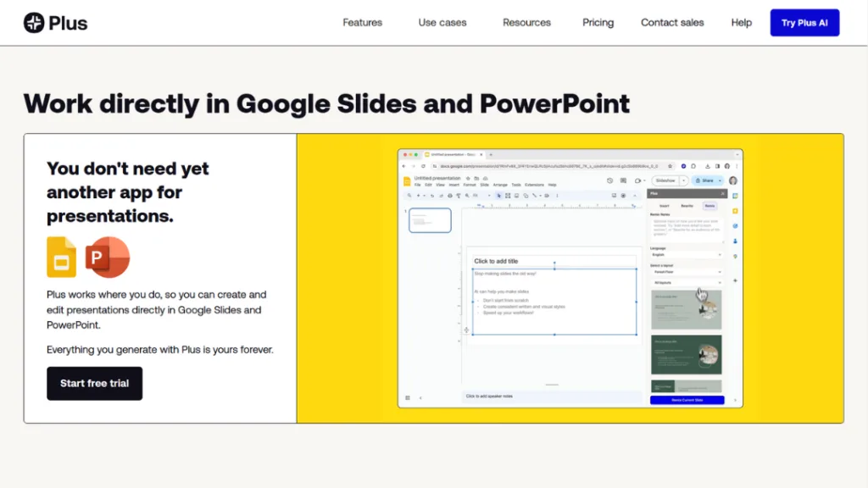
Task: Open the comments icon in Slides header
Action: point(623,181)
